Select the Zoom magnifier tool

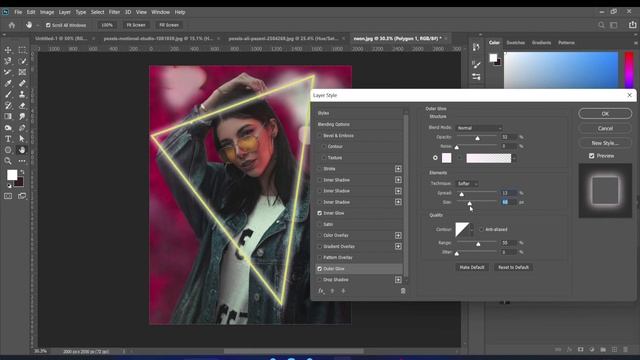8,161
